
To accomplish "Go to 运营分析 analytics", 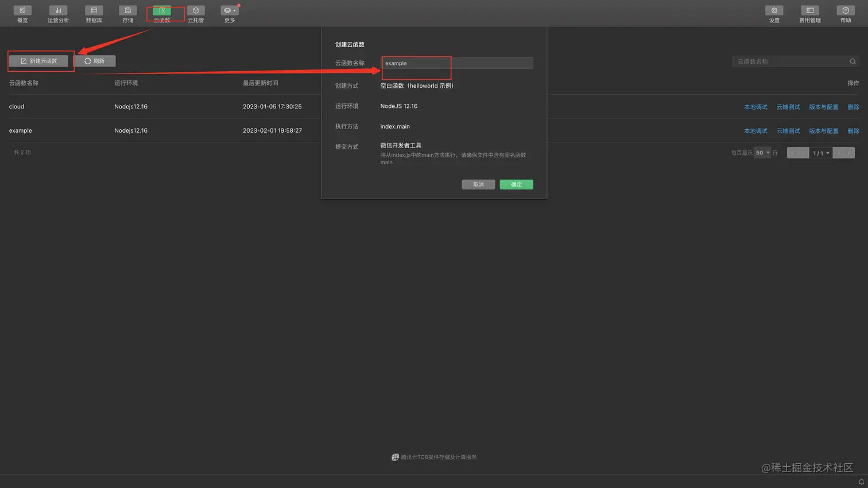I will [58, 14].
